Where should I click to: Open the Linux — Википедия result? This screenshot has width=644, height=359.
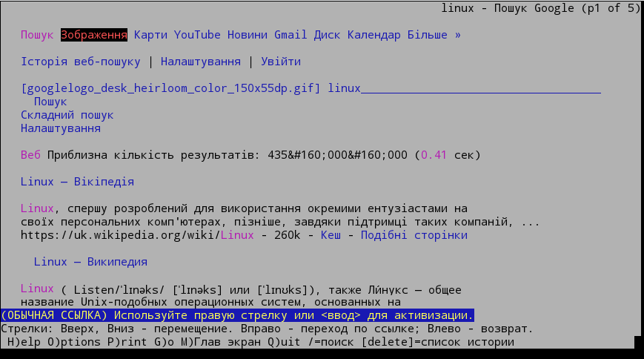click(90, 262)
